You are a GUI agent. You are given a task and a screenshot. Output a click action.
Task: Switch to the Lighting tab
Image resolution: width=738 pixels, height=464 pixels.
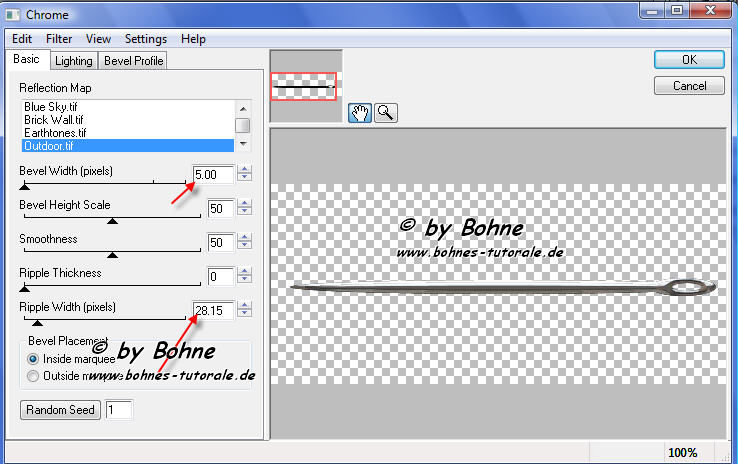coord(74,61)
